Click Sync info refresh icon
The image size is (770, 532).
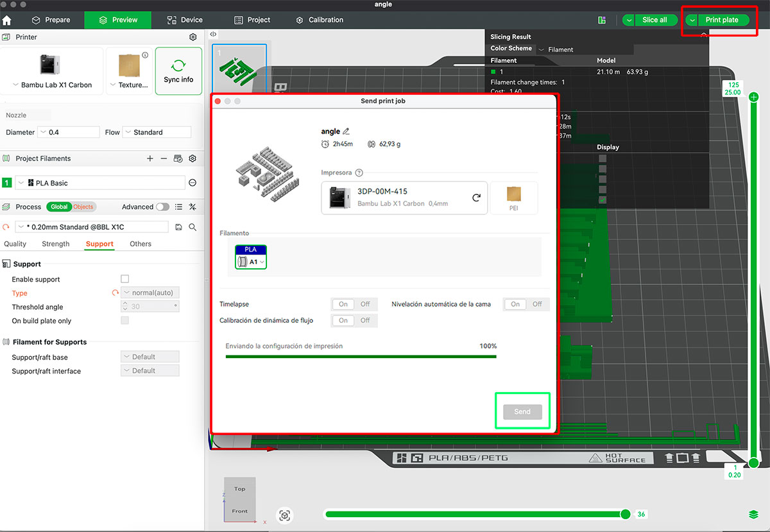[178, 65]
